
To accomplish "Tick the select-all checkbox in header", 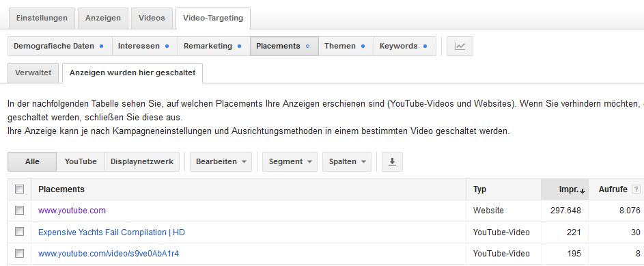I will 19,189.
